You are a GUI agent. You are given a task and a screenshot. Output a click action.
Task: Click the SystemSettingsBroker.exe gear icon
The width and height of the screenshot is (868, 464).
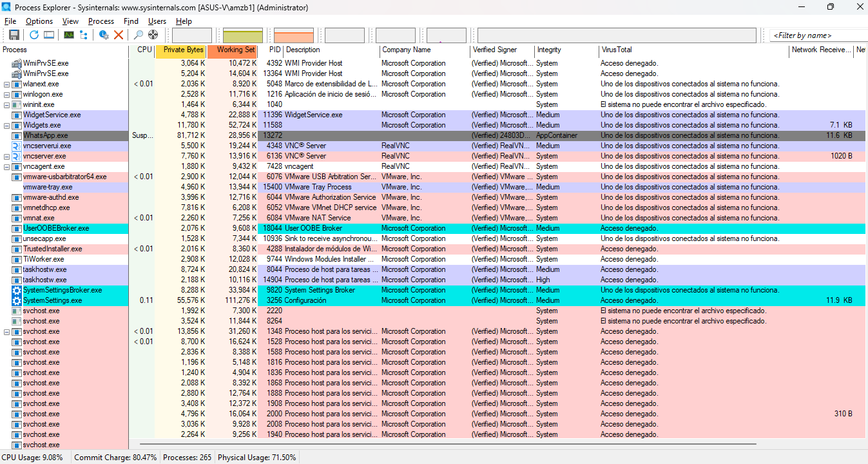tap(17, 290)
